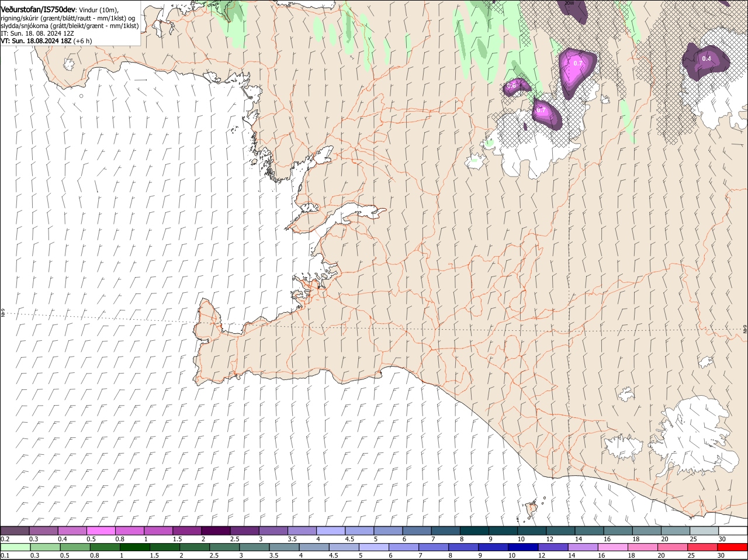Click the slate blue 6 snow legend swatch
The width and height of the screenshot is (748, 560).
(x=417, y=531)
